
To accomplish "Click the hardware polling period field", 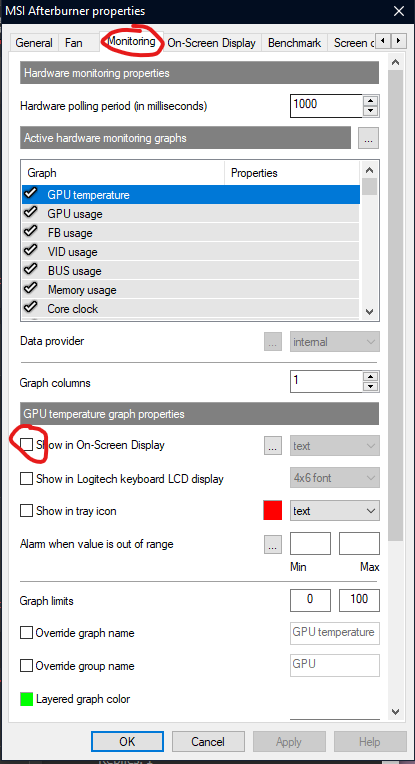I will (x=326, y=106).
